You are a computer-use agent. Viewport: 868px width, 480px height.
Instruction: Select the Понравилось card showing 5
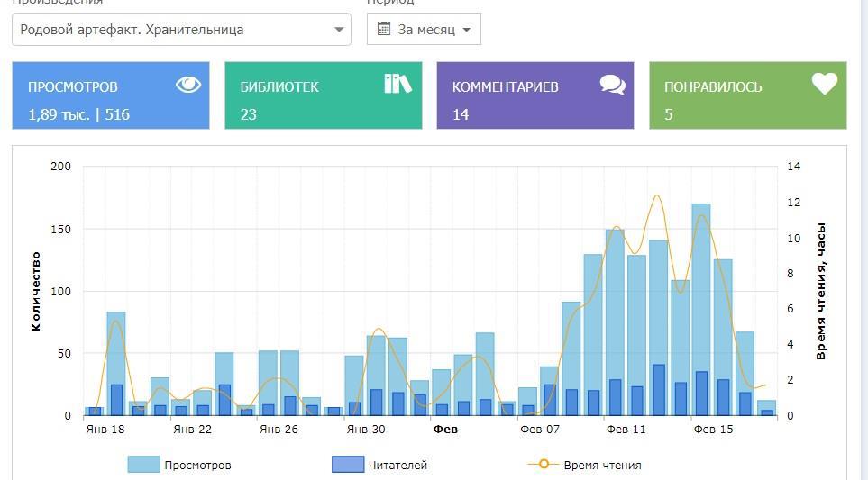pos(747,95)
